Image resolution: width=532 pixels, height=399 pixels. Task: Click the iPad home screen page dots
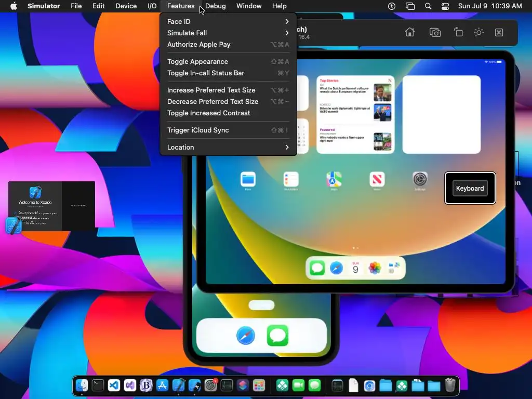point(355,248)
